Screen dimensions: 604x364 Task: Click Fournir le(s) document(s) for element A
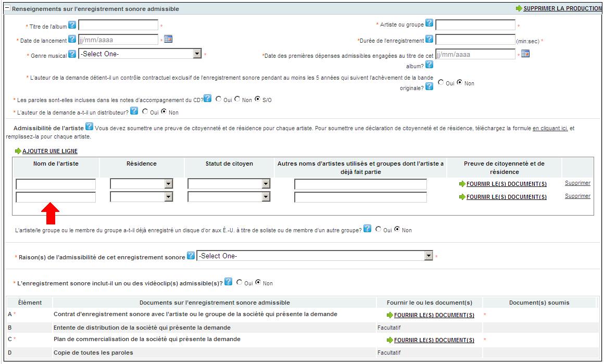(434, 315)
